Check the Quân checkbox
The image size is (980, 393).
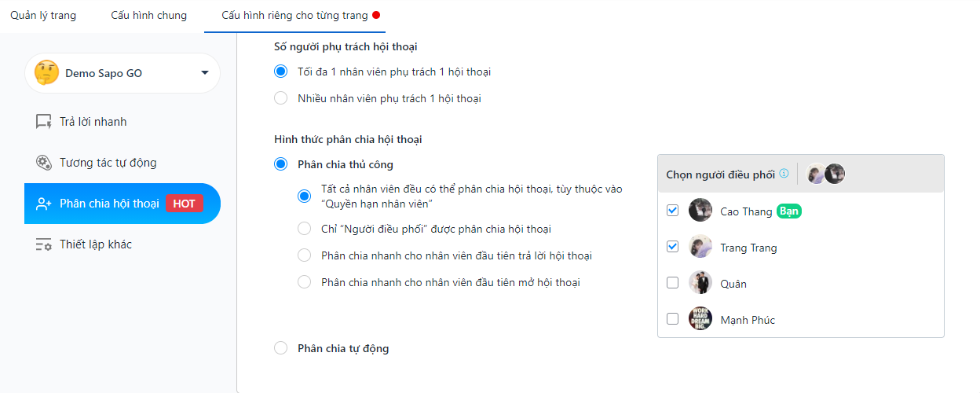(672, 283)
